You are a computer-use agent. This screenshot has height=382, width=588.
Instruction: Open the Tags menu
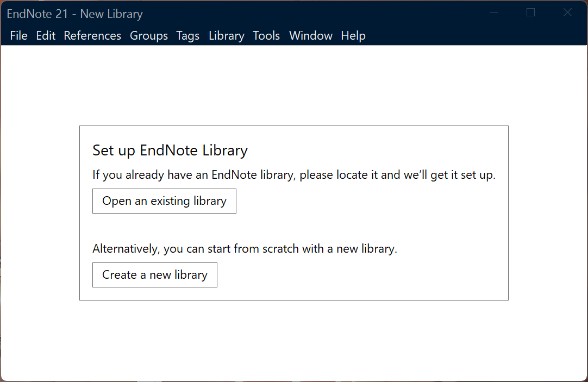(188, 36)
